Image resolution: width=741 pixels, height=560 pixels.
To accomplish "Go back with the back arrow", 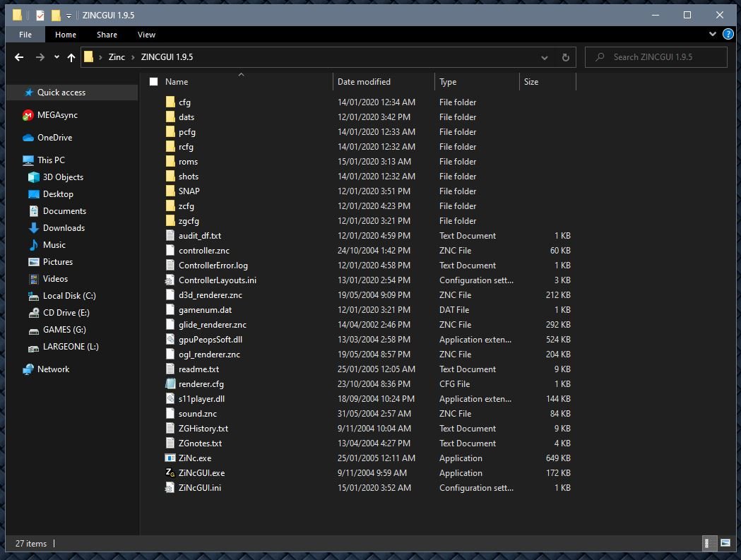I will pyautogui.click(x=19, y=57).
